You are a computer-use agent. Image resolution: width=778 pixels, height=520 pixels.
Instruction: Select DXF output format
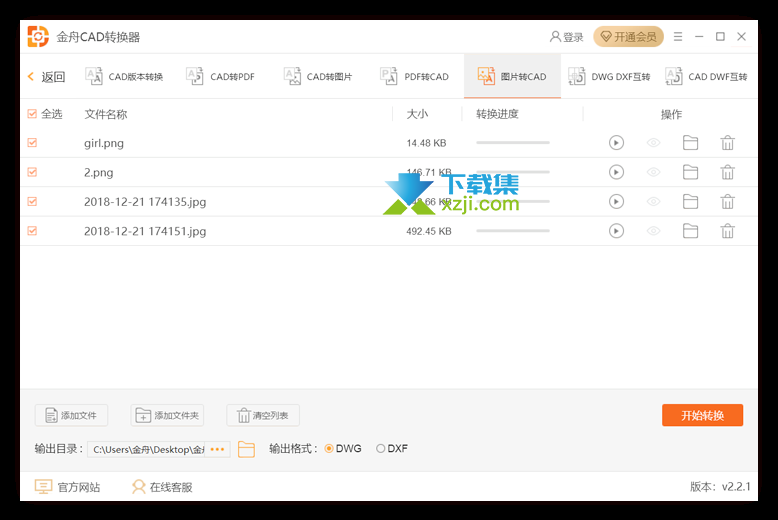tap(381, 449)
